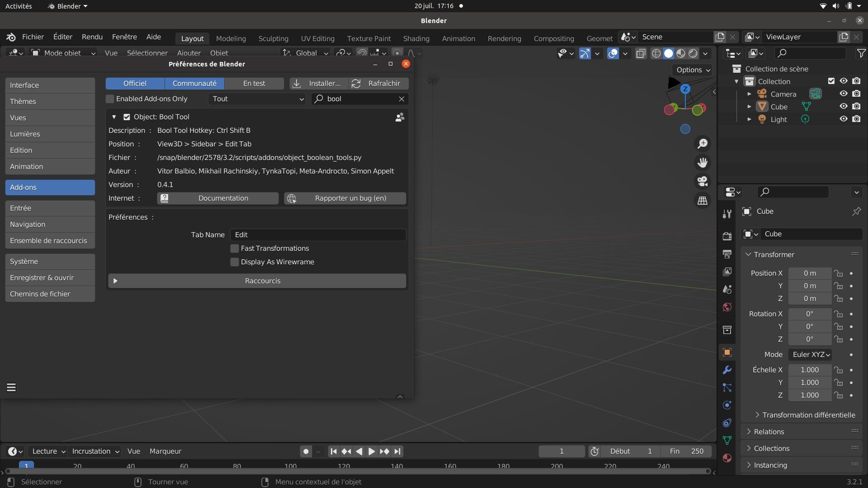Click Rapporter un bug (en) button
The image size is (868, 488).
pyautogui.click(x=345, y=198)
